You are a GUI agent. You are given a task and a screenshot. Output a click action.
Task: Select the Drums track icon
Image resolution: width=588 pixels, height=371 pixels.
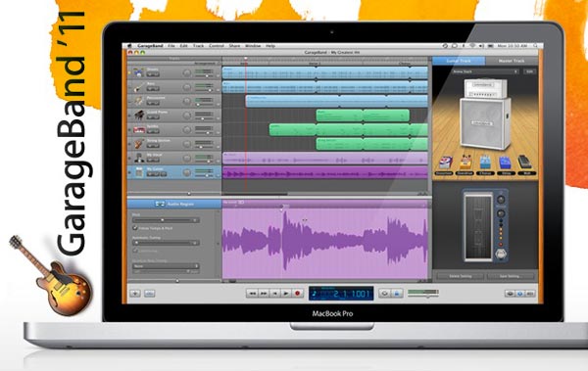[139, 72]
